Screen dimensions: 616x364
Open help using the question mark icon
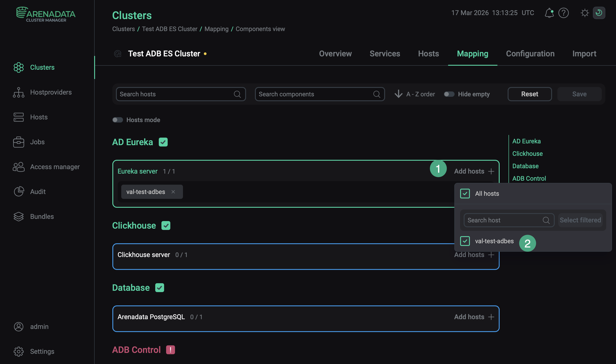click(x=563, y=13)
